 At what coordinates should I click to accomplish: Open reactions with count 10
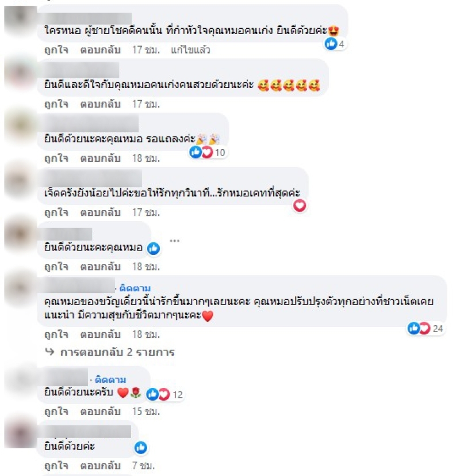pos(208,152)
